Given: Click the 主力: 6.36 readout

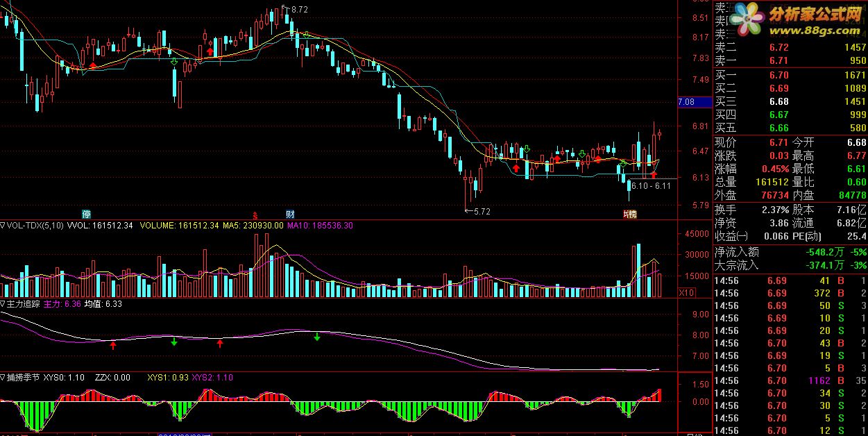Looking at the screenshot, I should [62, 304].
